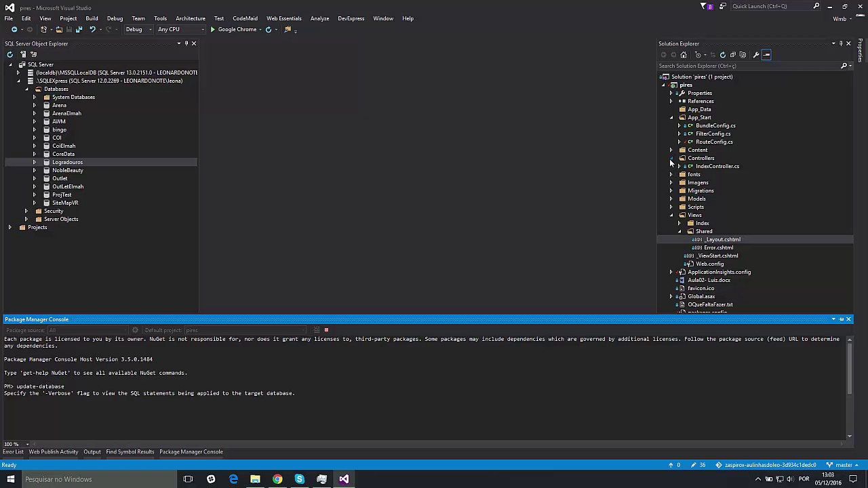Select the NobleBeauty database
The image size is (868, 488).
click(x=68, y=171)
